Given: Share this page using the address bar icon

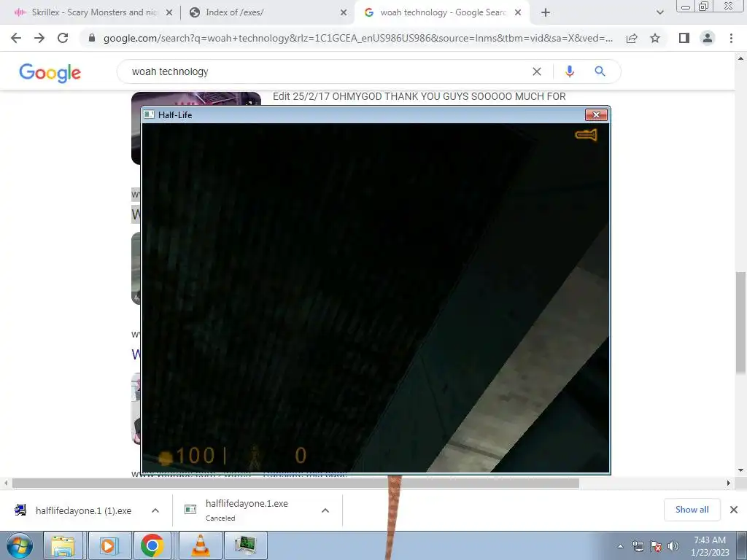Looking at the screenshot, I should click(x=632, y=38).
